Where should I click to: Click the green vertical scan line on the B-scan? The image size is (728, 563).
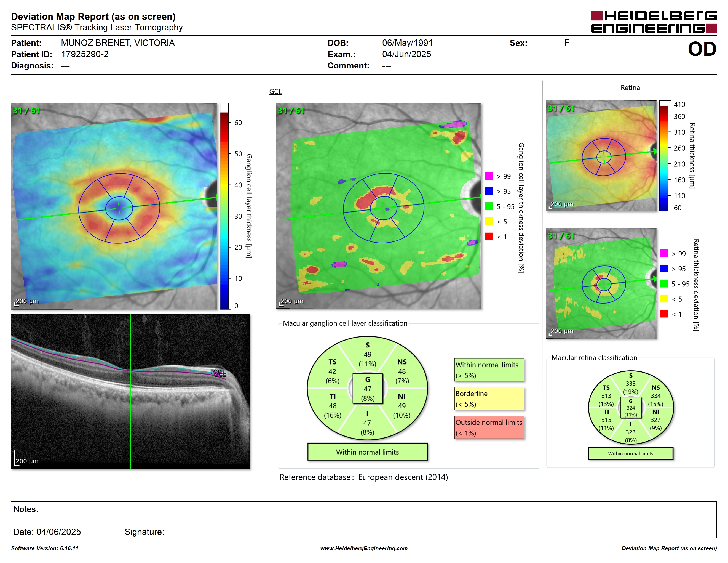click(130, 392)
